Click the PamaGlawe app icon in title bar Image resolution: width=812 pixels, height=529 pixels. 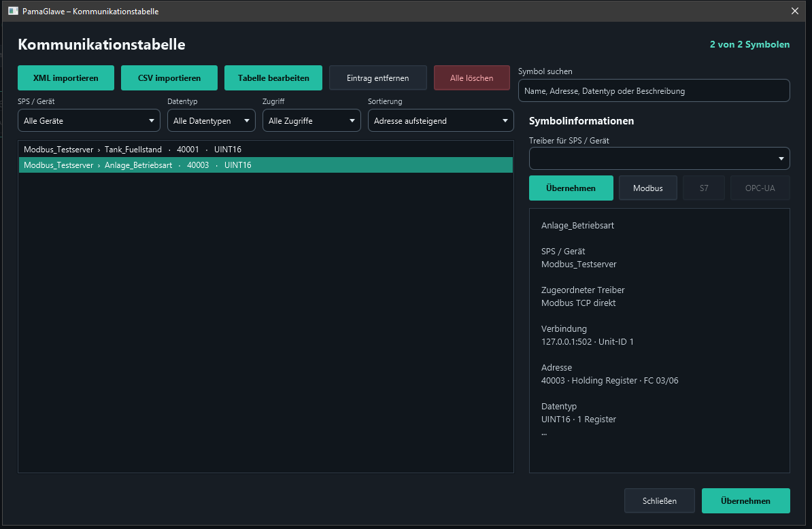point(13,11)
